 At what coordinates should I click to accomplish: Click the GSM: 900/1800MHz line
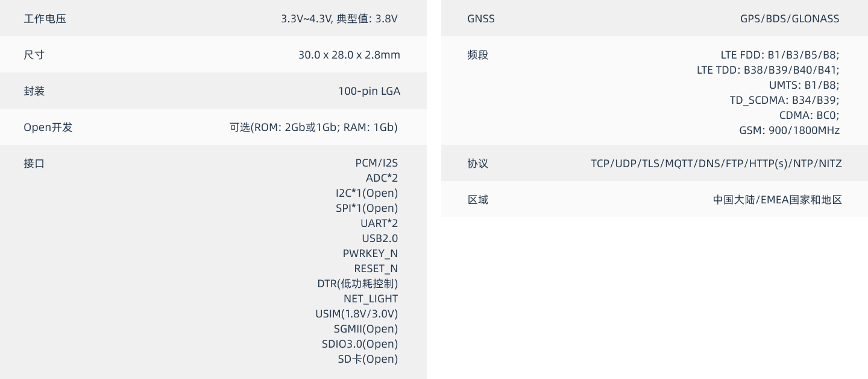point(789,130)
